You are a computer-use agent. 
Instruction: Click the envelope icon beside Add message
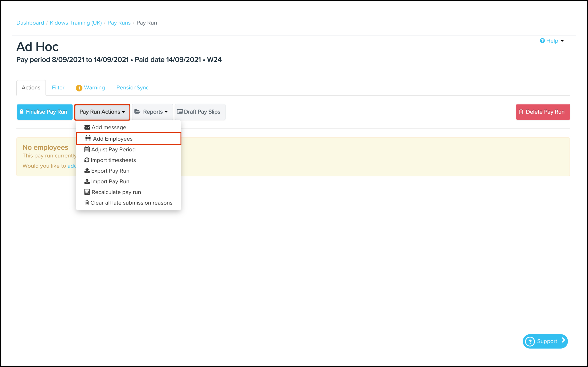pyautogui.click(x=87, y=128)
